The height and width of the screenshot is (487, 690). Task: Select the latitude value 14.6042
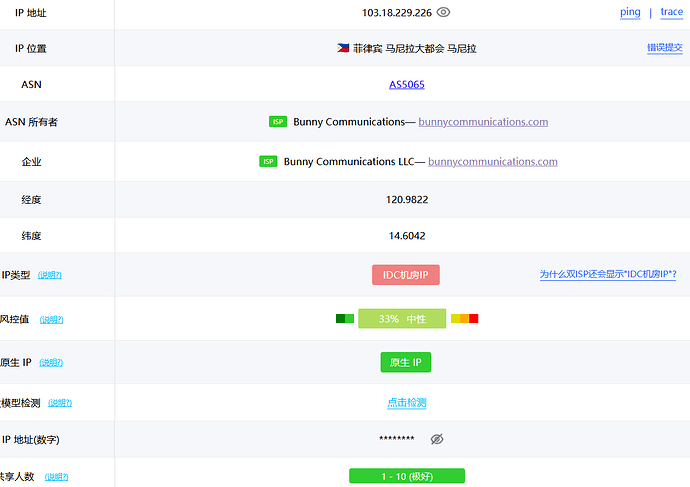pos(407,236)
